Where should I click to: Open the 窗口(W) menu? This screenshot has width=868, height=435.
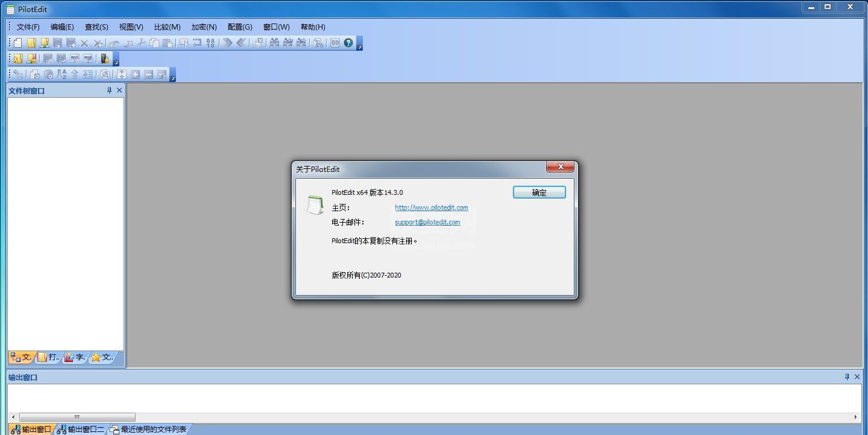pos(276,27)
